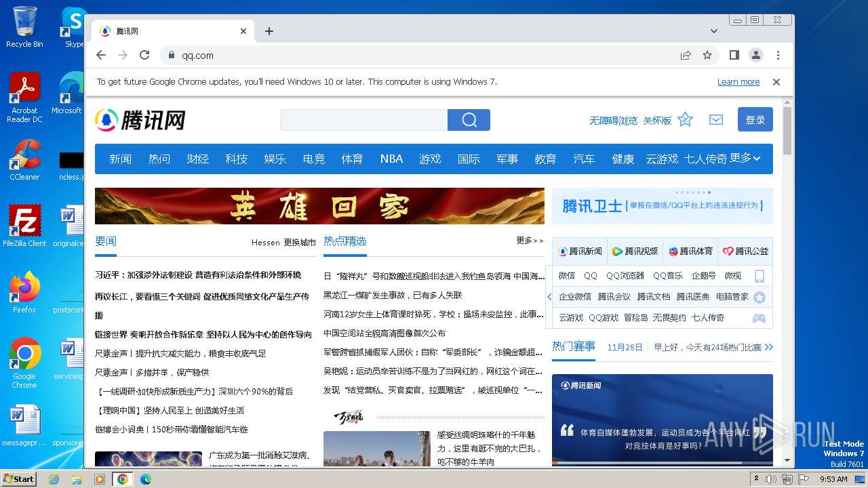Collapse services panel with left chevron

coord(549,297)
